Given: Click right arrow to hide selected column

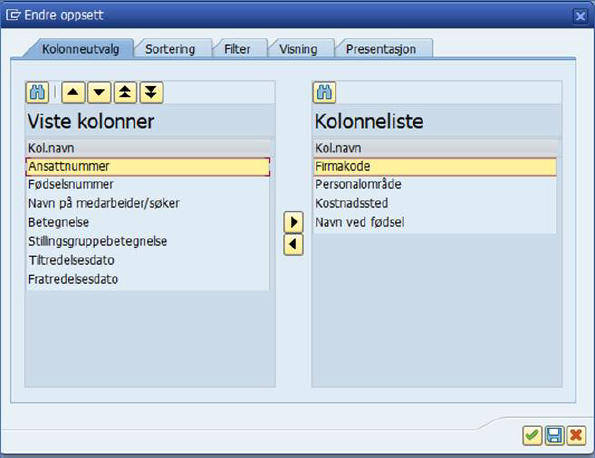Looking at the screenshot, I should [x=293, y=222].
